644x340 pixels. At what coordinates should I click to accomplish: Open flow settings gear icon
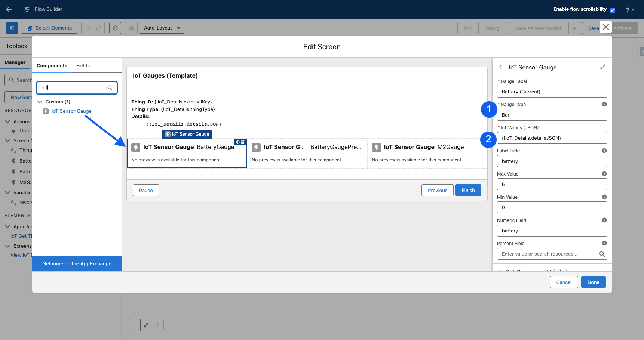tap(132, 28)
